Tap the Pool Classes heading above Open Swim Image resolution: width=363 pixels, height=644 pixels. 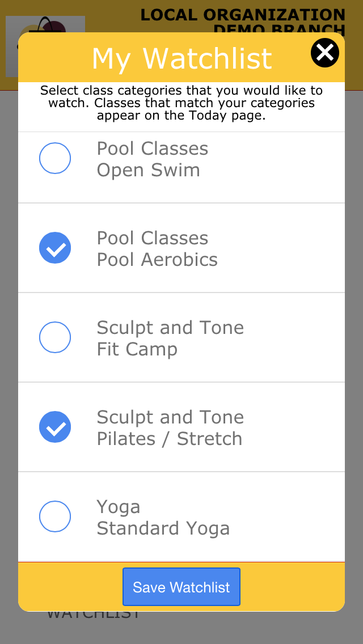tap(153, 149)
